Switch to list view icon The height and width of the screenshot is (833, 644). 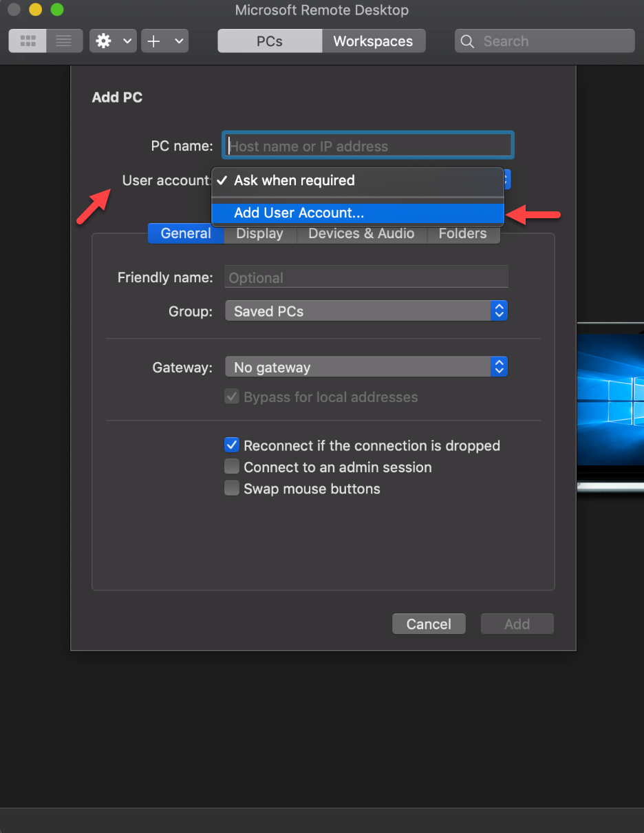pos(64,41)
